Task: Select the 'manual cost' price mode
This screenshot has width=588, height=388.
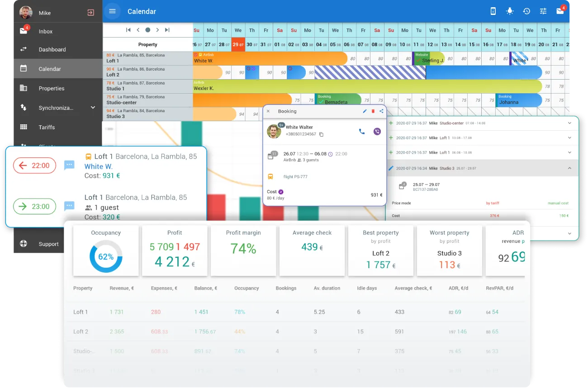Action: [558, 203]
